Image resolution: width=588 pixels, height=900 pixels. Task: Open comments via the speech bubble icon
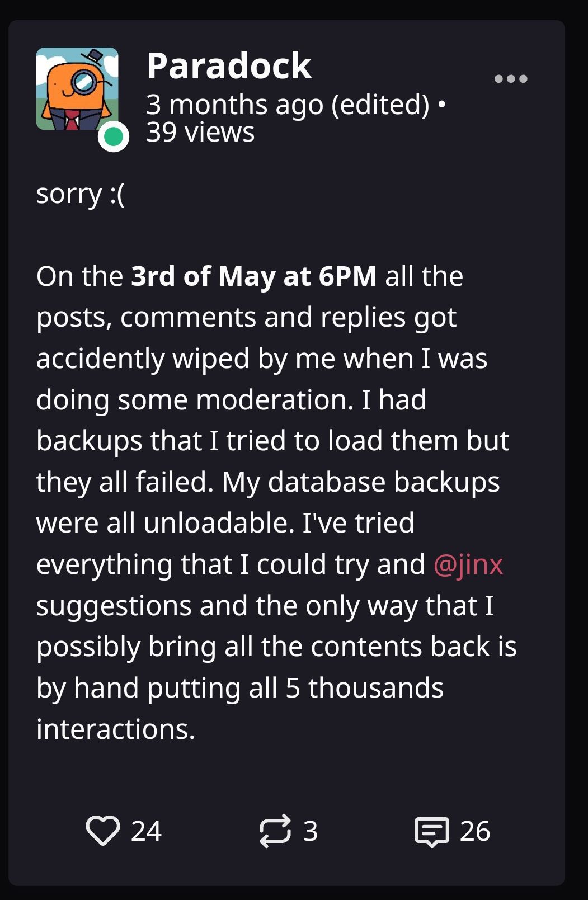click(x=431, y=832)
